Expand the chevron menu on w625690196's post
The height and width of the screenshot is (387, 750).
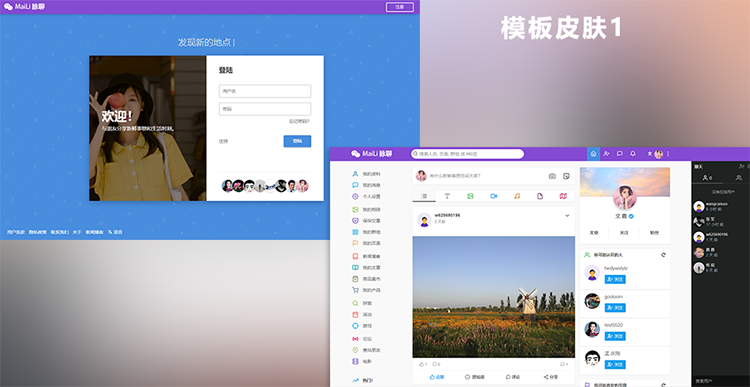pyautogui.click(x=567, y=216)
